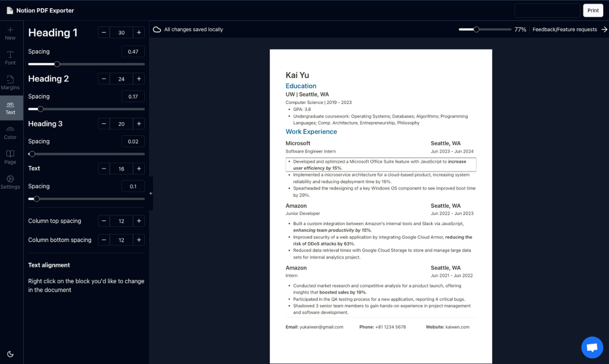Open the Settings sidebar tab
The image size is (609, 364).
pyautogui.click(x=10, y=182)
